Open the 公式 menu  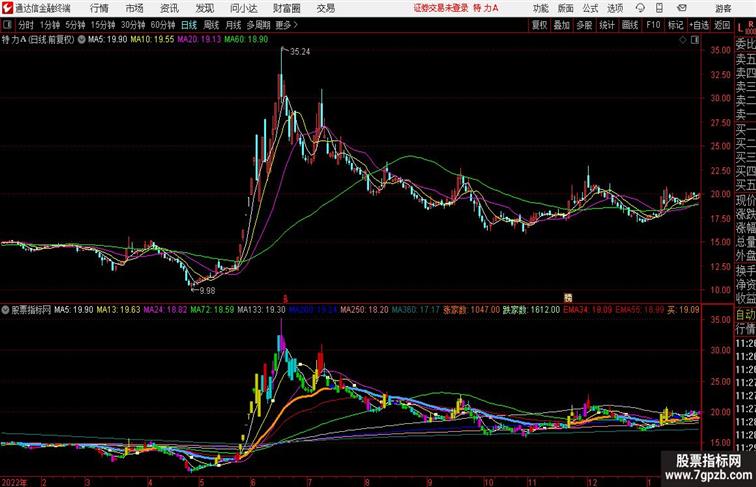pyautogui.click(x=590, y=8)
